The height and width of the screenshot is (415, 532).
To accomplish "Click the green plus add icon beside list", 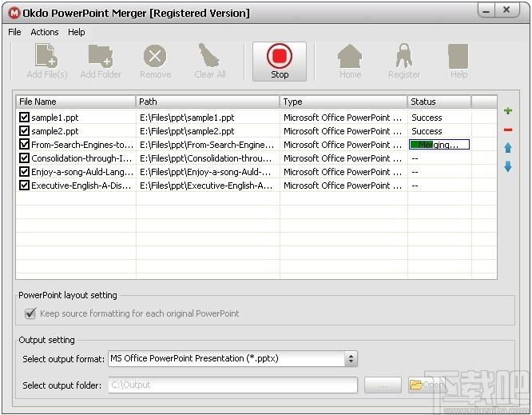I will tap(508, 110).
